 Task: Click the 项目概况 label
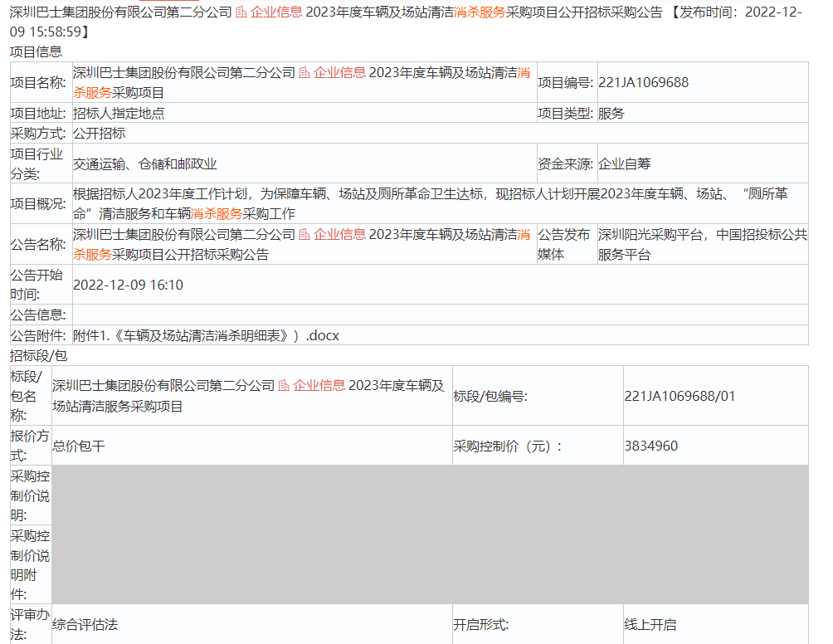point(38,203)
